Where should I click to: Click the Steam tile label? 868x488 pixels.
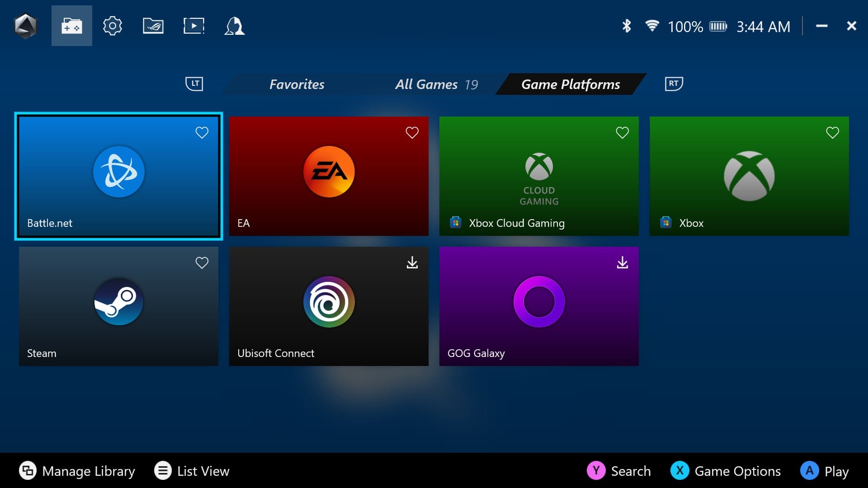pyautogui.click(x=42, y=353)
